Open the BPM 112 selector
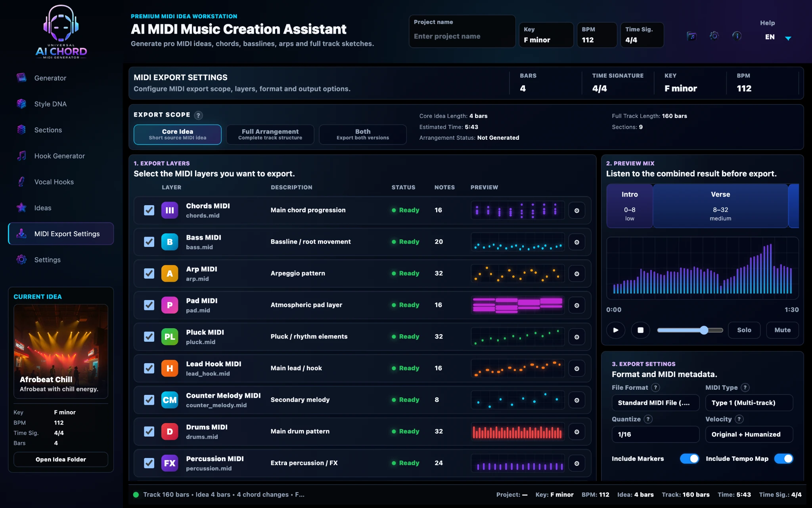 tap(597, 35)
